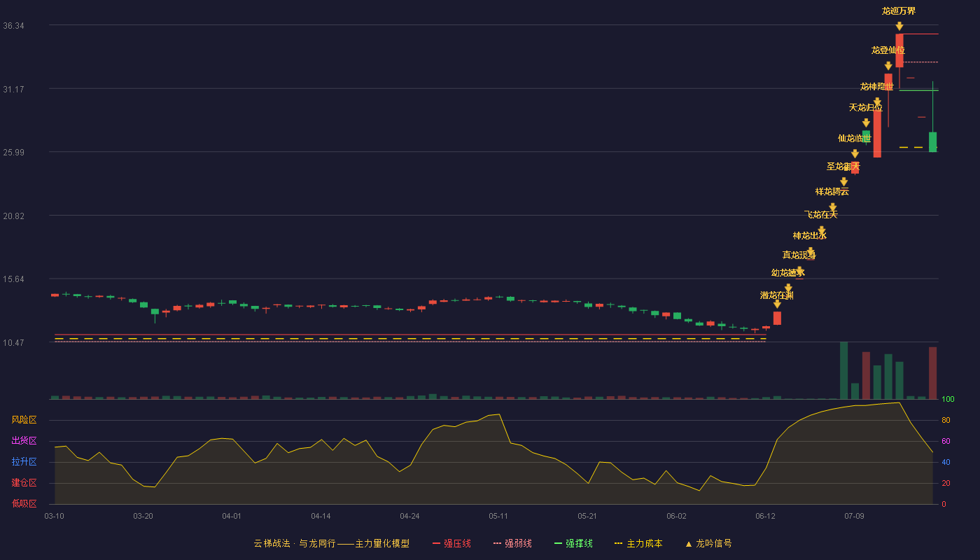980x560 pixels.
Task: Click the 03-20 date label
Action: pyautogui.click(x=143, y=516)
